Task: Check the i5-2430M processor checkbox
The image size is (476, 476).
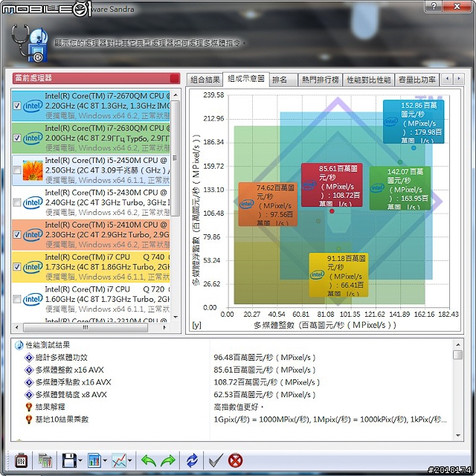Action: coord(17,202)
